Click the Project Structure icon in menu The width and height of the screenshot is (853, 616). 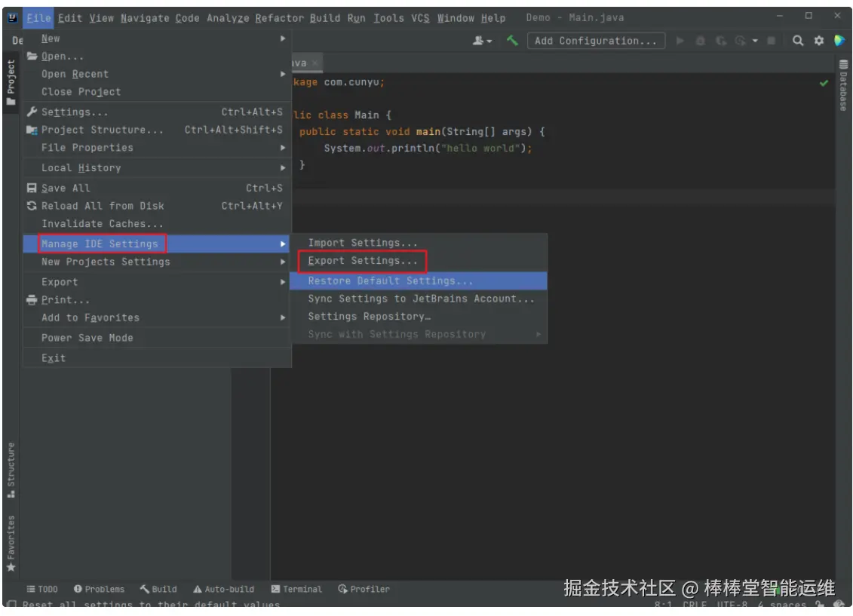point(32,130)
